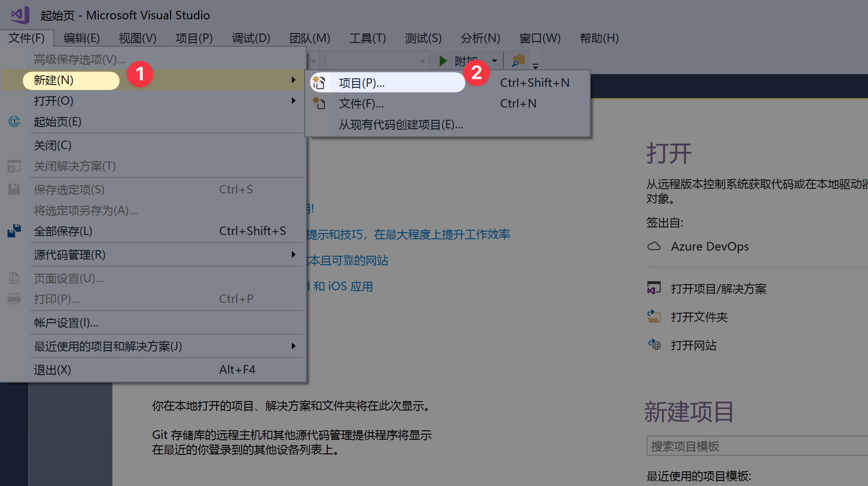The height and width of the screenshot is (486, 868).
Task: Click 帐户设置(I) in the File menu
Action: coord(66,322)
